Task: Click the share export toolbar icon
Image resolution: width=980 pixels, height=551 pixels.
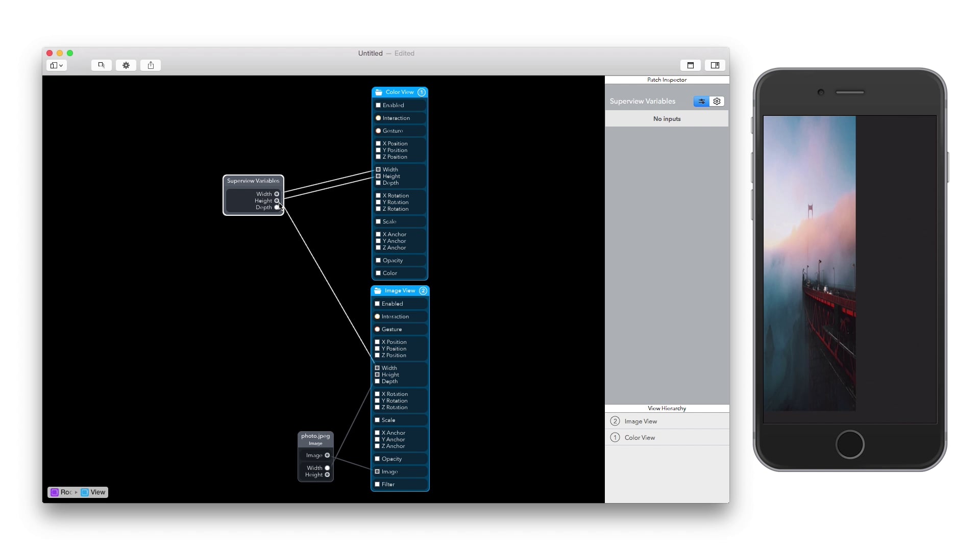Action: click(x=151, y=65)
